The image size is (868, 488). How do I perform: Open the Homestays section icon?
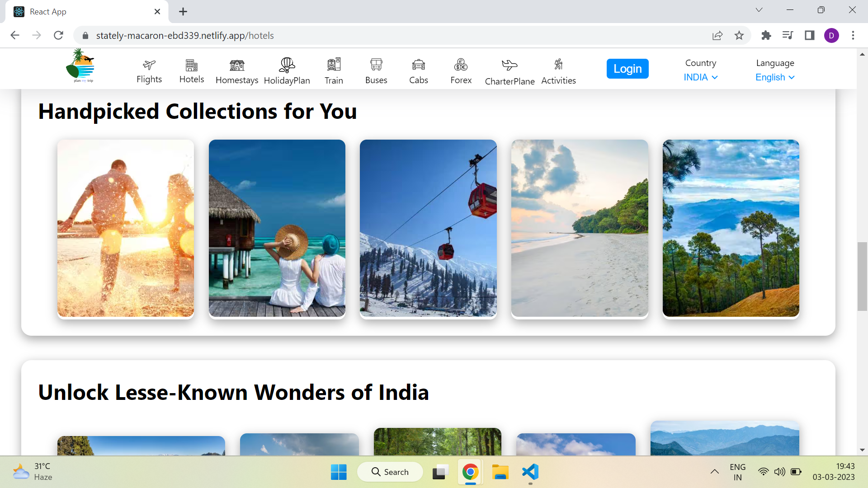pyautogui.click(x=236, y=64)
